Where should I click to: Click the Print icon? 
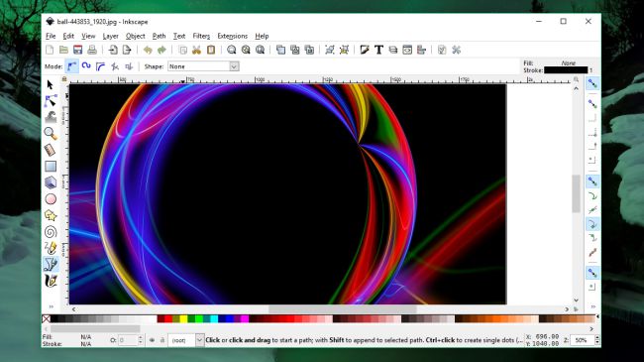coord(92,50)
